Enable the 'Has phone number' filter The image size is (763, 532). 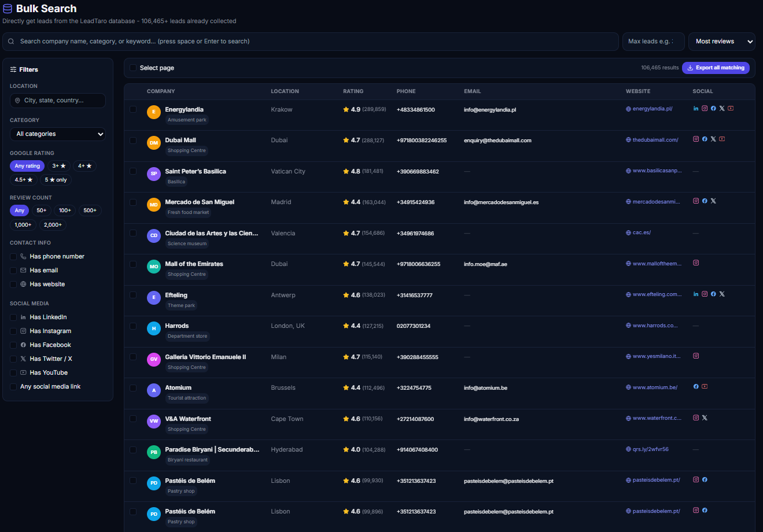[13, 257]
